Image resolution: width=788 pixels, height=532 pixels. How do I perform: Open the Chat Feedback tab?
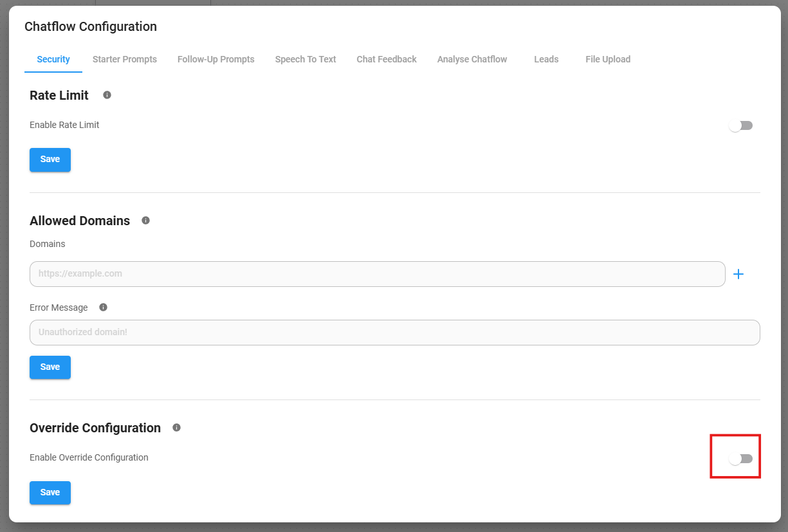point(387,59)
